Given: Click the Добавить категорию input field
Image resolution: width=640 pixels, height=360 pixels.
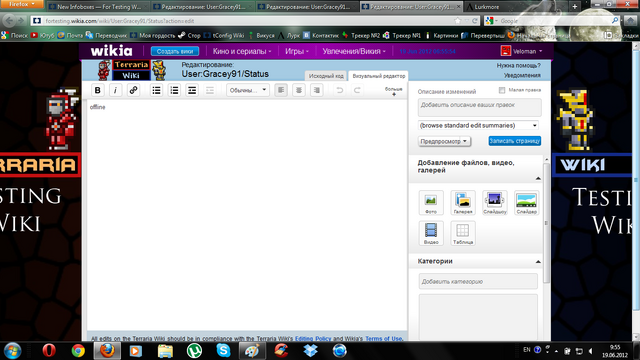Looking at the screenshot, I should pyautogui.click(x=478, y=281).
